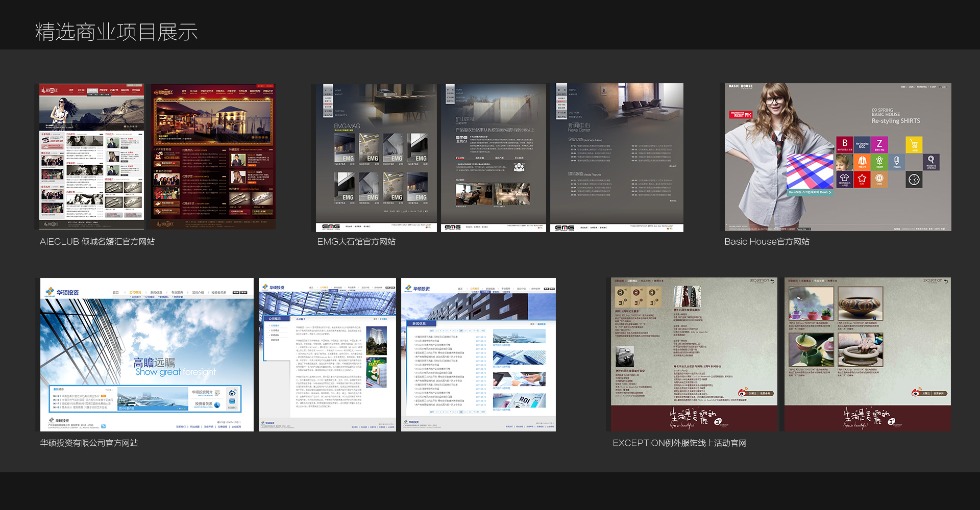Click the purple t-shirt tile
This screenshot has height=510, width=980.
point(845,180)
